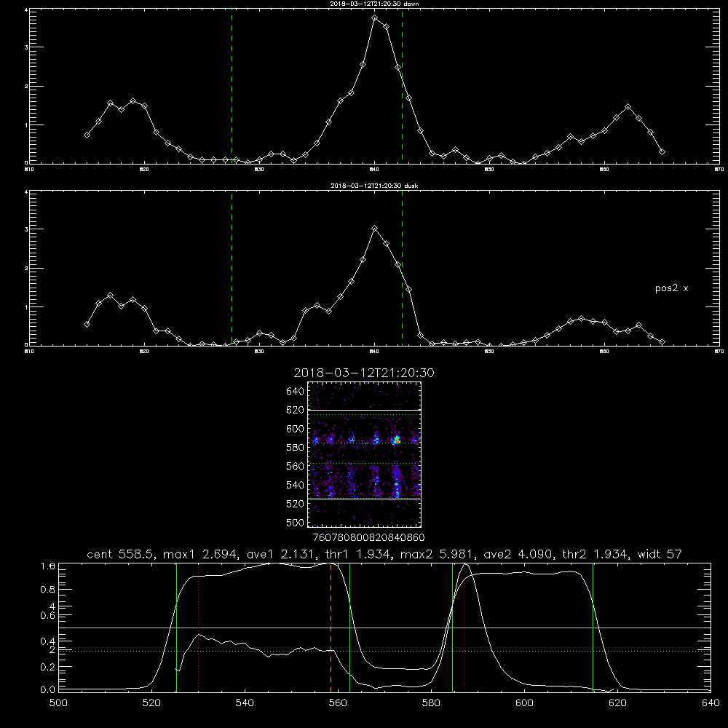Select the red dotted line at 530
This screenshot has width=728, height=728.
coord(199,628)
